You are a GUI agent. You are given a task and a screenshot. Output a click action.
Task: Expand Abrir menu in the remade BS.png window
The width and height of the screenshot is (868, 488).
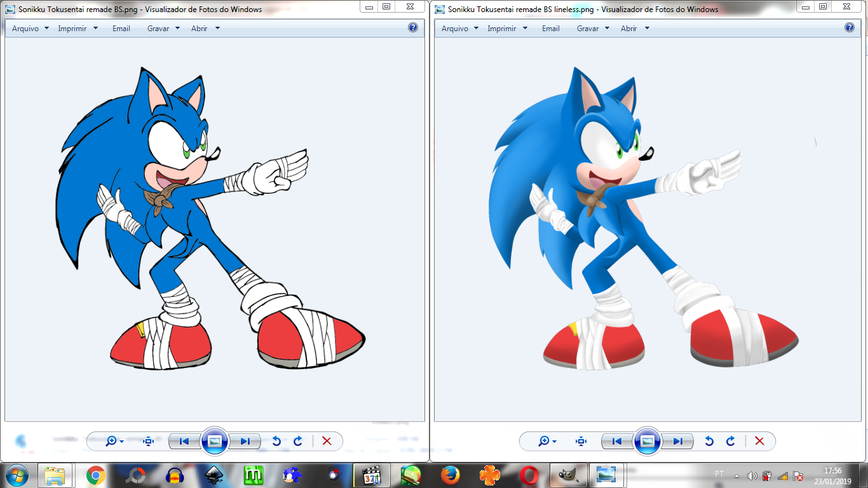[205, 29]
